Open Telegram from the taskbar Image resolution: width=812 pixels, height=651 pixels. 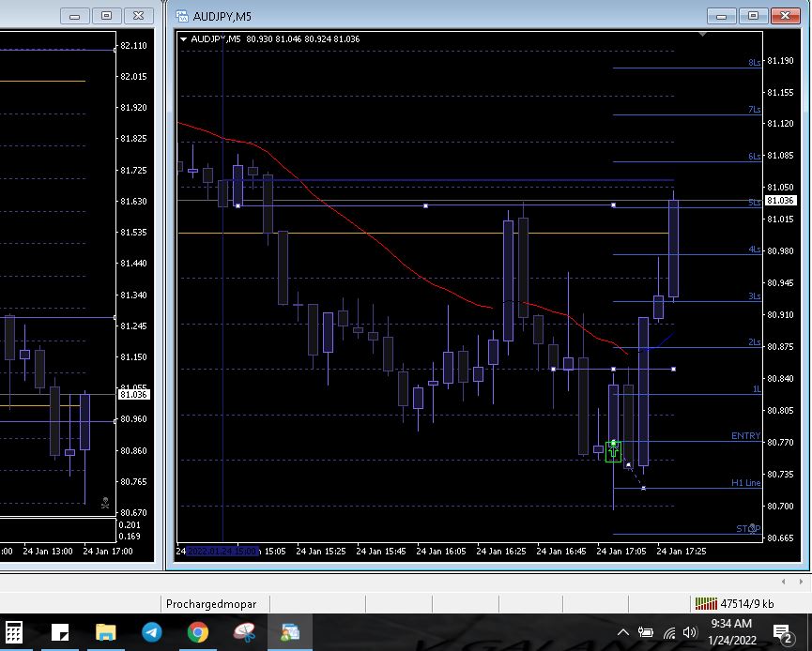152,632
